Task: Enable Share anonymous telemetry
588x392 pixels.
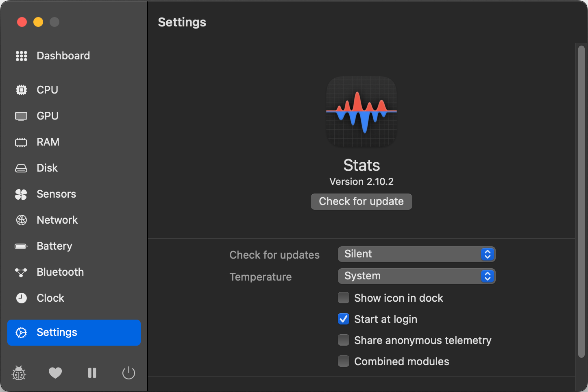Action: [x=344, y=340]
